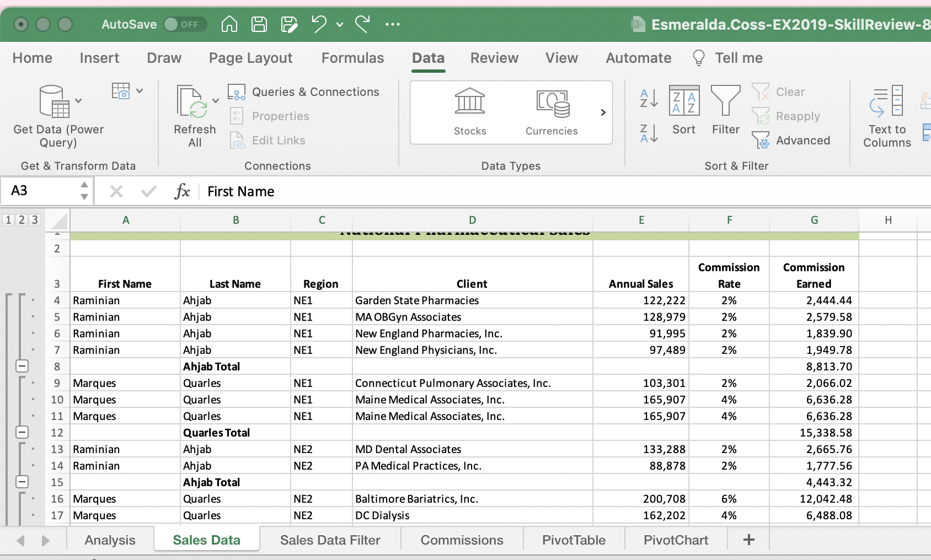Collapse the Ahjab Total group at row 8
The image size is (931, 560).
[x=22, y=366]
